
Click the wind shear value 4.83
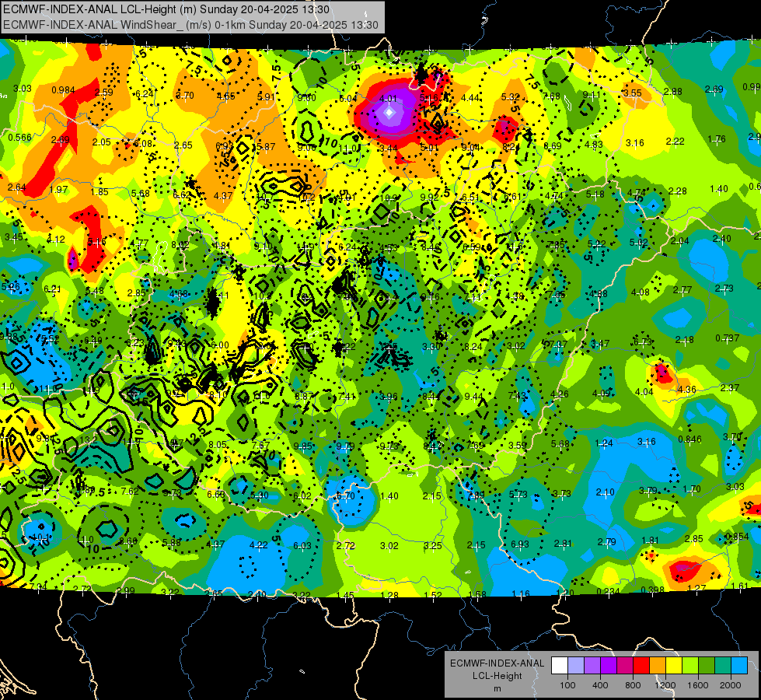pyautogui.click(x=593, y=144)
